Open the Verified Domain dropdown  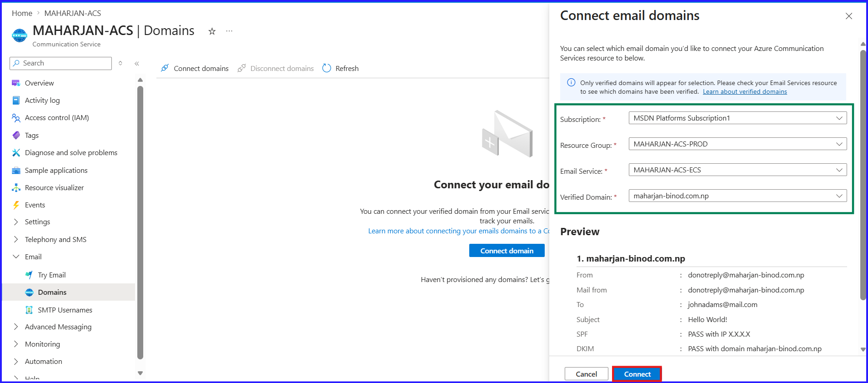738,196
